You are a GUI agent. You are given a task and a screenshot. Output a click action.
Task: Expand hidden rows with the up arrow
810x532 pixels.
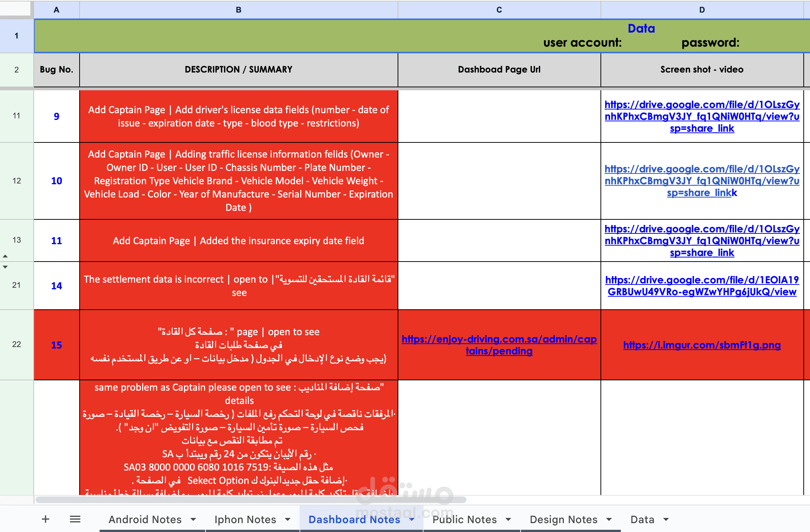tap(5, 256)
